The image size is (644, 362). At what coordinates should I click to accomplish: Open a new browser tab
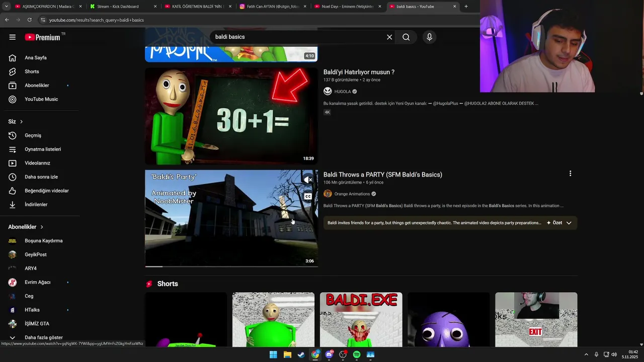[466, 7]
